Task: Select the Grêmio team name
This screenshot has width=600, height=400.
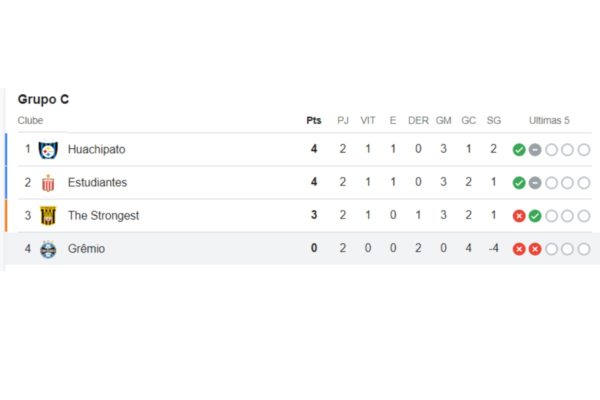Action: tap(86, 248)
